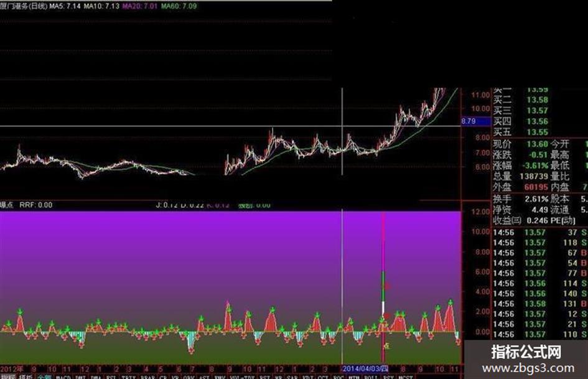Click the 买三 bid price 13.57
The width and height of the screenshot is (588, 379).
tap(538, 111)
